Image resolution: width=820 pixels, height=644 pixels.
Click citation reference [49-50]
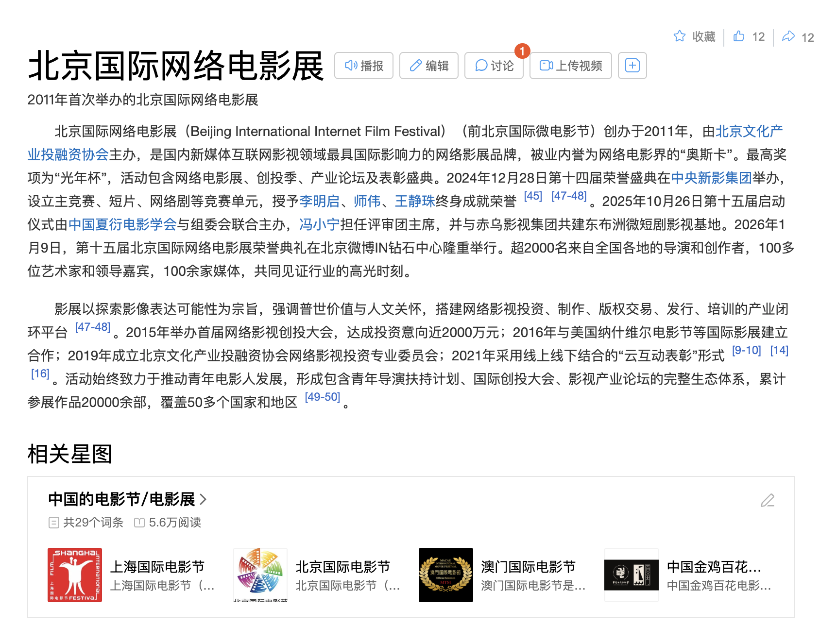[323, 397]
